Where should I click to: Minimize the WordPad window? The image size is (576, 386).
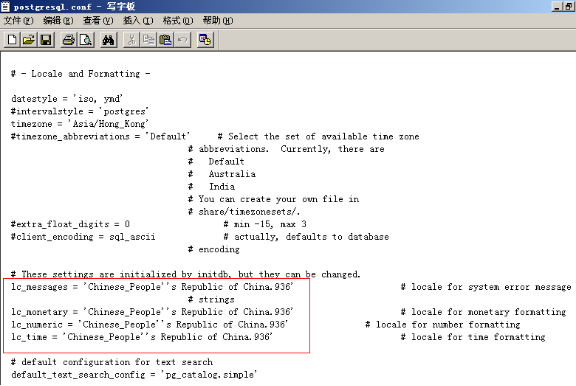point(558,6)
